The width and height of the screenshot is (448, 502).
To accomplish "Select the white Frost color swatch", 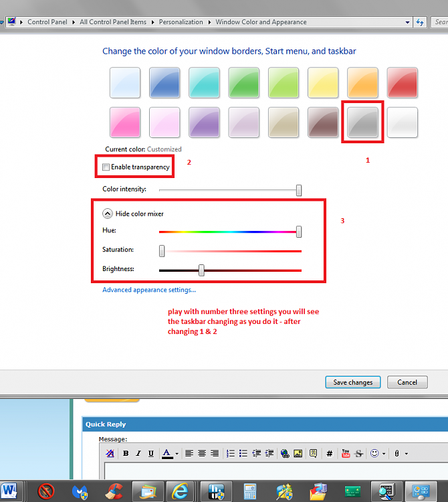I will point(403,122).
